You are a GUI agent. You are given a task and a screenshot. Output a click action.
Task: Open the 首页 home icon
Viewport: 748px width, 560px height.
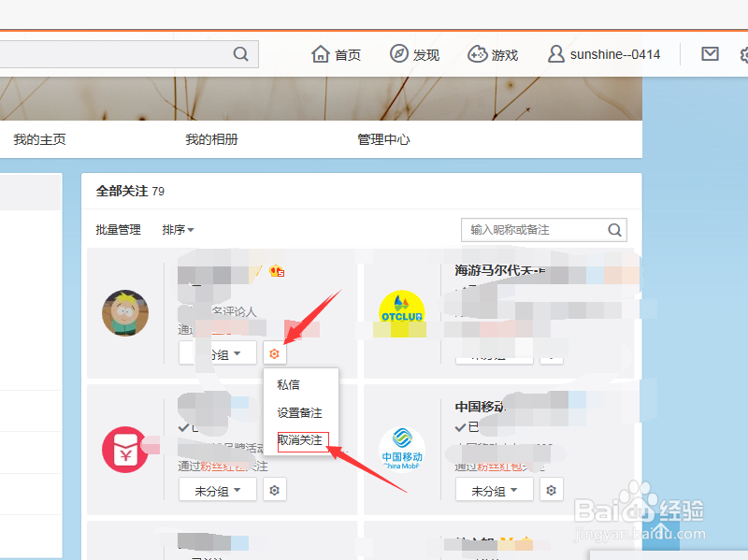coord(319,54)
